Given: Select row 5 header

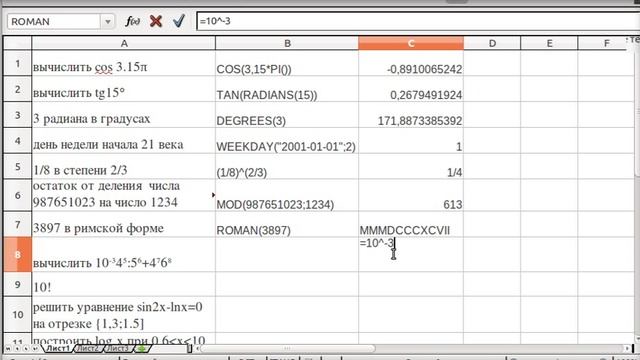Looking at the screenshot, I should (x=18, y=167).
